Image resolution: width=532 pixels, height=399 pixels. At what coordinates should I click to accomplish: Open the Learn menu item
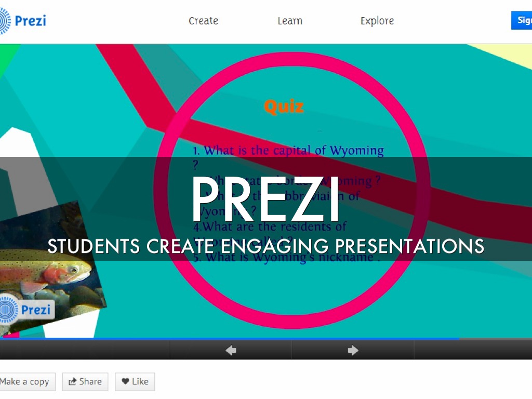(290, 21)
